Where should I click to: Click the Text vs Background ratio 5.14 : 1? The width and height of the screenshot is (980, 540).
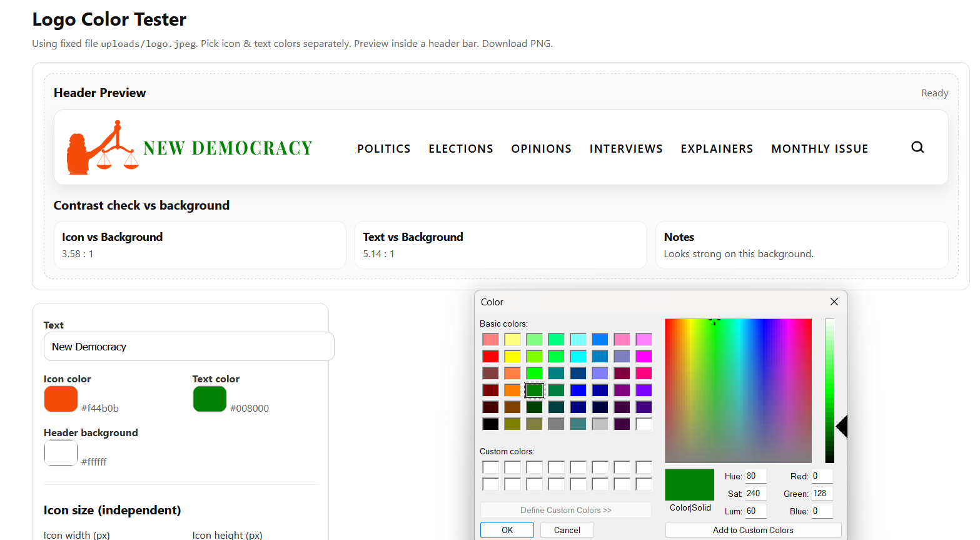click(378, 254)
